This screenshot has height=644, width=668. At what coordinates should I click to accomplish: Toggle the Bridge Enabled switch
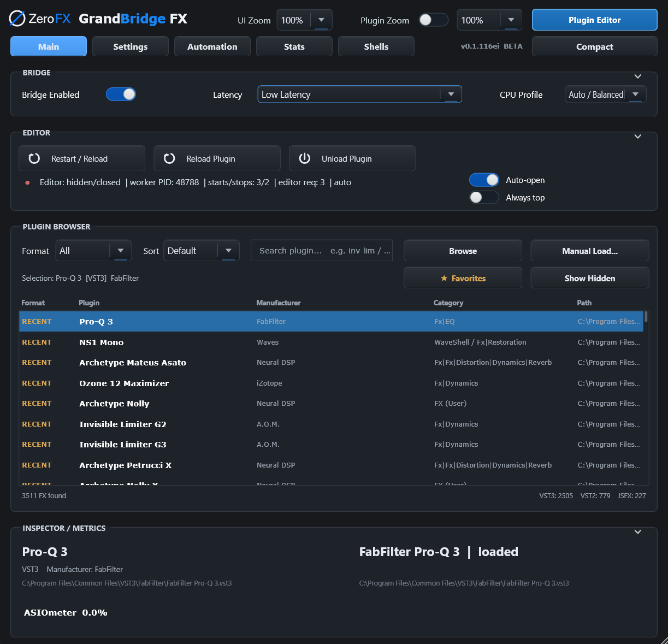(121, 94)
